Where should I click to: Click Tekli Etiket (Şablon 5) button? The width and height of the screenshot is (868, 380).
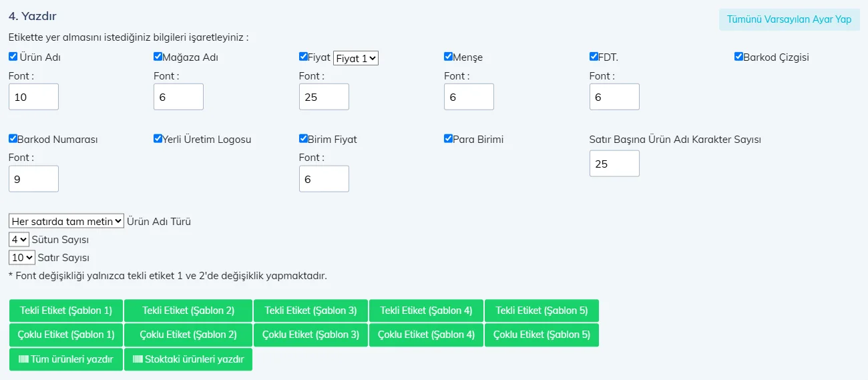point(541,311)
